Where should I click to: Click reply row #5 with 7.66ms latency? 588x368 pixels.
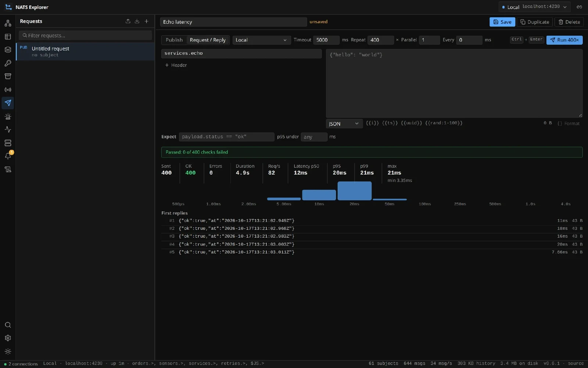(372, 252)
